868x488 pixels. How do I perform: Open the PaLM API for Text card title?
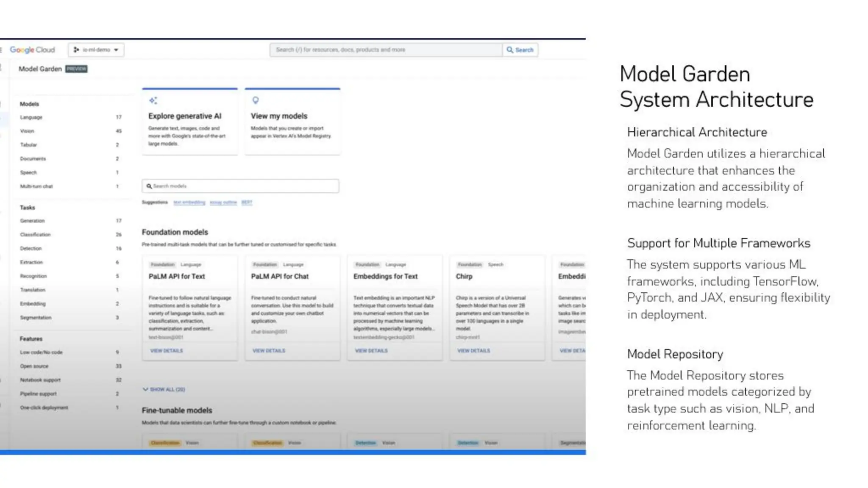pyautogui.click(x=177, y=276)
